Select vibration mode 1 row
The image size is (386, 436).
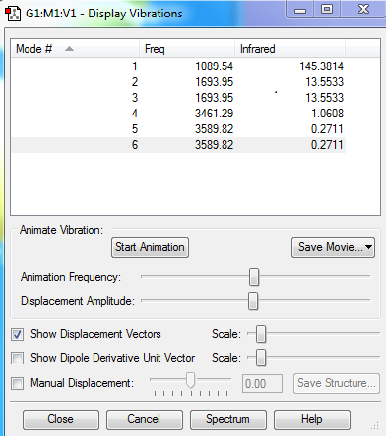(179, 66)
